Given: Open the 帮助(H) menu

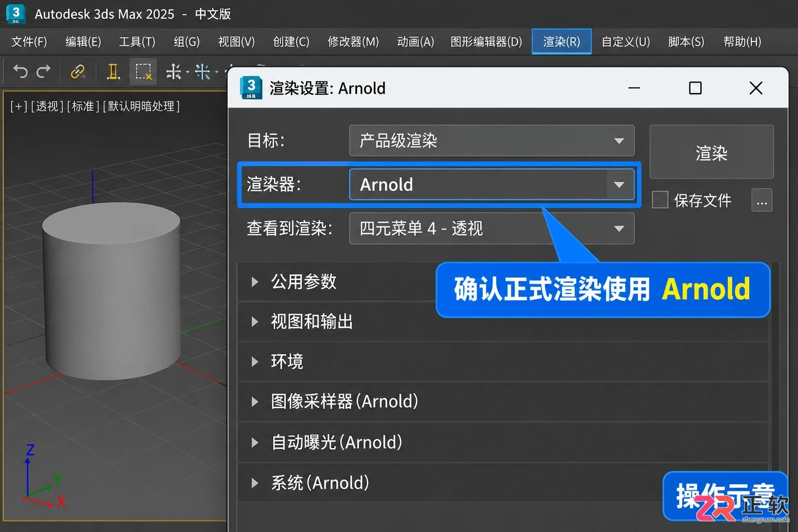Looking at the screenshot, I should pos(742,42).
